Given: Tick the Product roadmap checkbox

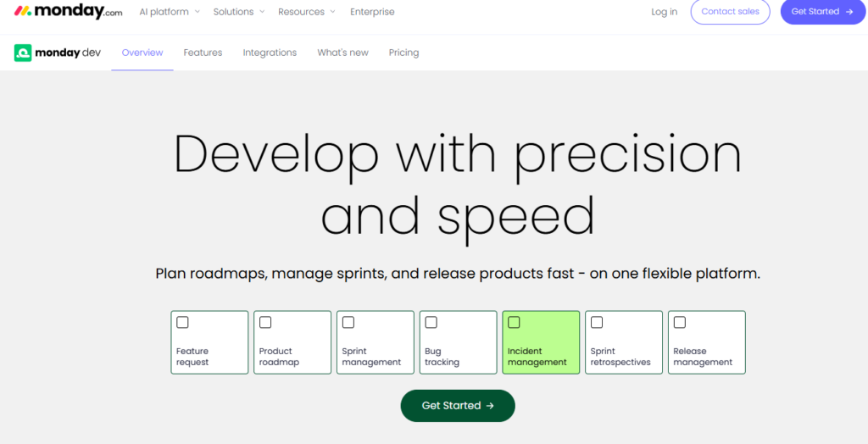Looking at the screenshot, I should pos(265,322).
